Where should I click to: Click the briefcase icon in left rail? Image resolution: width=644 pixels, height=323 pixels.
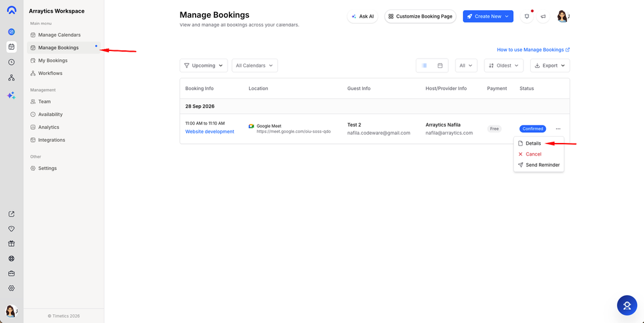pos(11,273)
